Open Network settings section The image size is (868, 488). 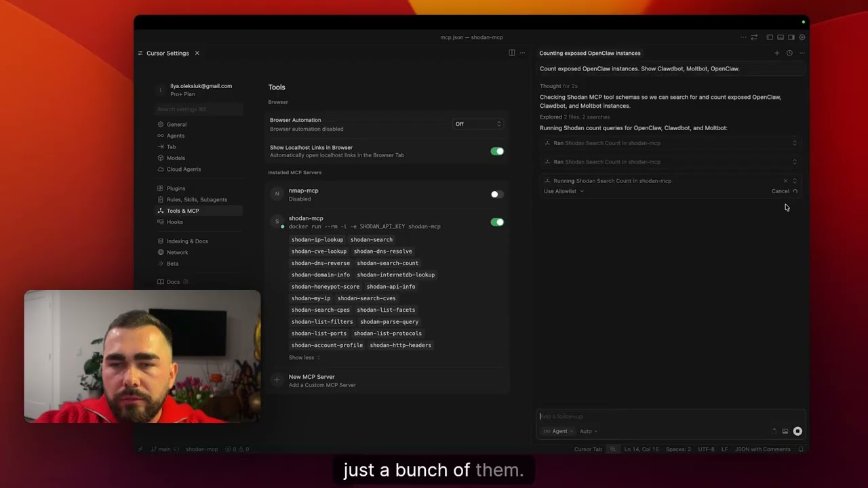click(199, 252)
